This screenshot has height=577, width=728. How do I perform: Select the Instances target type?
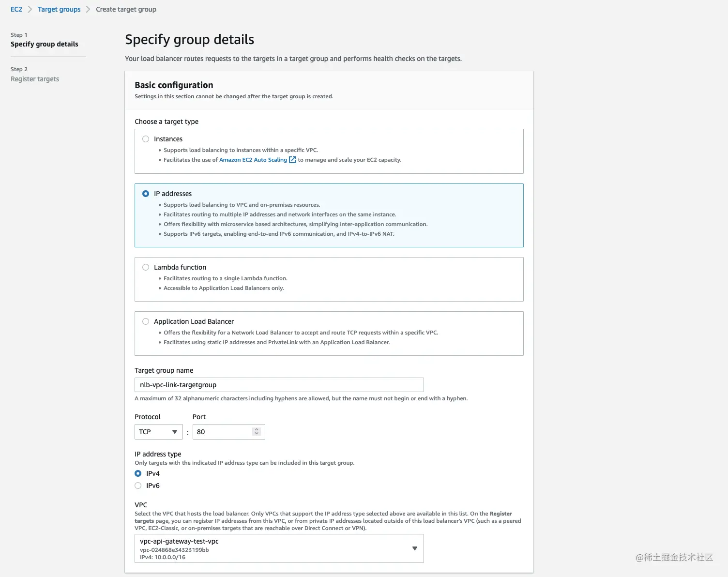(x=146, y=139)
